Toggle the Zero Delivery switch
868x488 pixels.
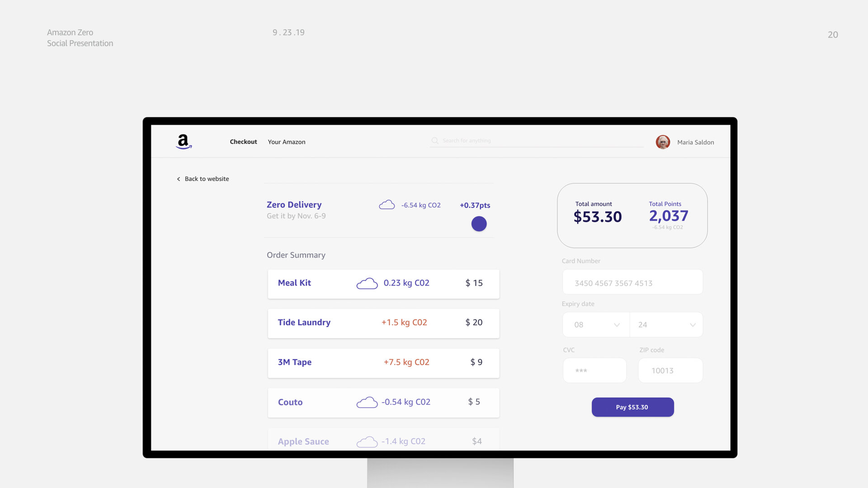tap(479, 224)
